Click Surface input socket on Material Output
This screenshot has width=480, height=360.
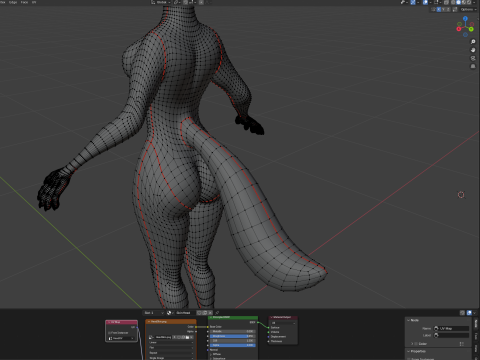pos(268,328)
